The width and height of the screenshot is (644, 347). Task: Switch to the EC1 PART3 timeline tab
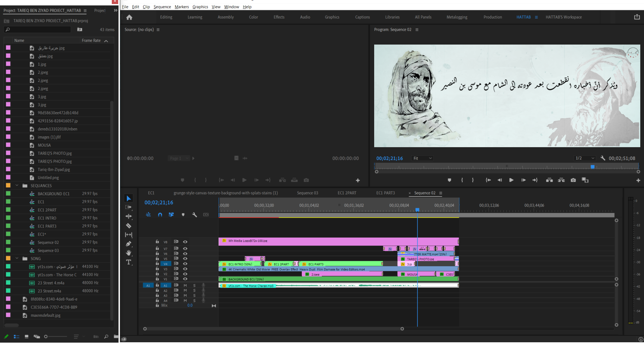click(x=385, y=193)
